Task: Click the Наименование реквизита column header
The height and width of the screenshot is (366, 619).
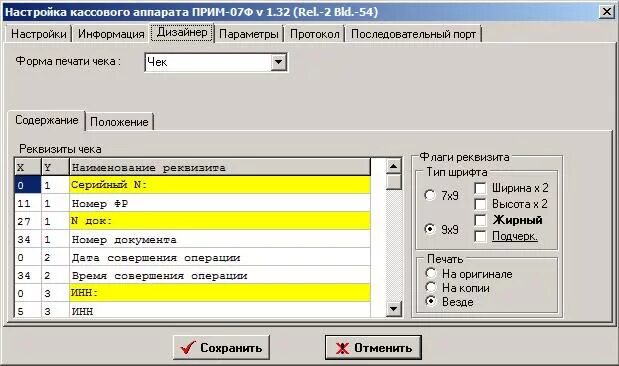Action: (x=220, y=167)
